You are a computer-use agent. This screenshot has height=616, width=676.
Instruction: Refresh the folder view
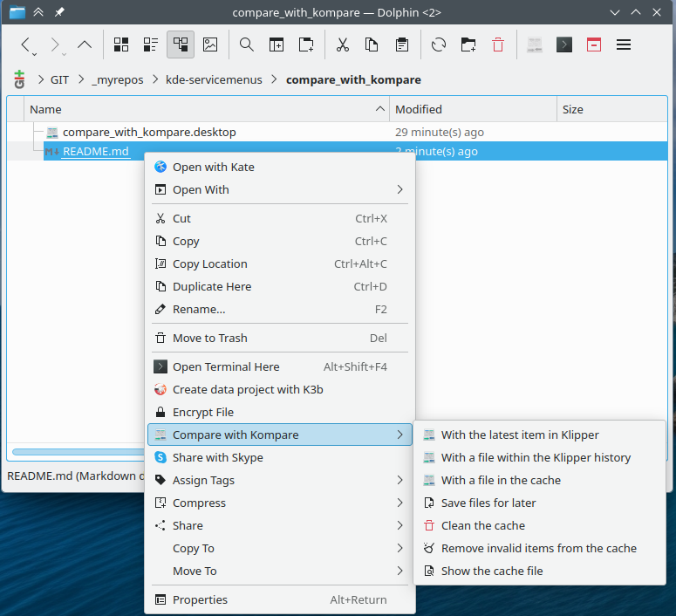click(x=439, y=44)
